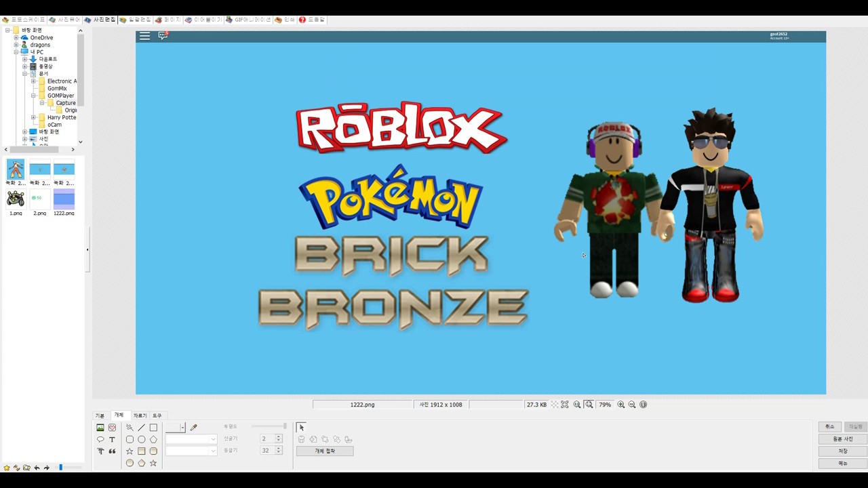Image resolution: width=868 pixels, height=488 pixels.
Task: Choose the circle outline tool
Action: [x=142, y=439]
